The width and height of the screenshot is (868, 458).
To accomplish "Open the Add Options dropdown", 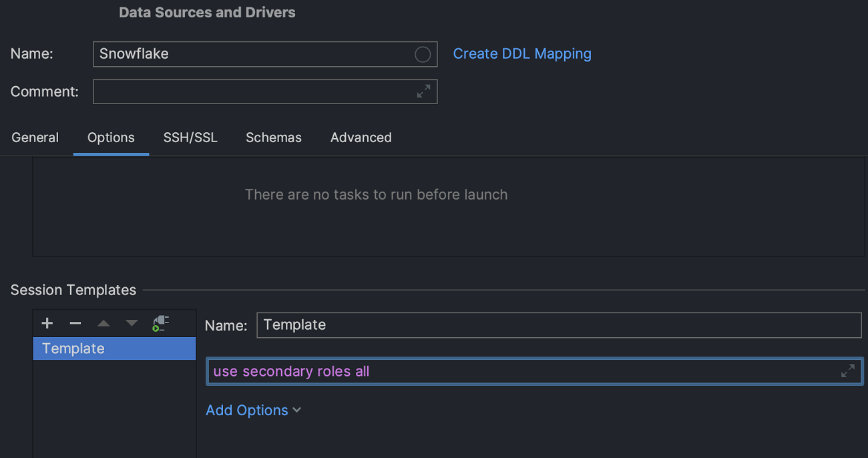I will 253,411.
